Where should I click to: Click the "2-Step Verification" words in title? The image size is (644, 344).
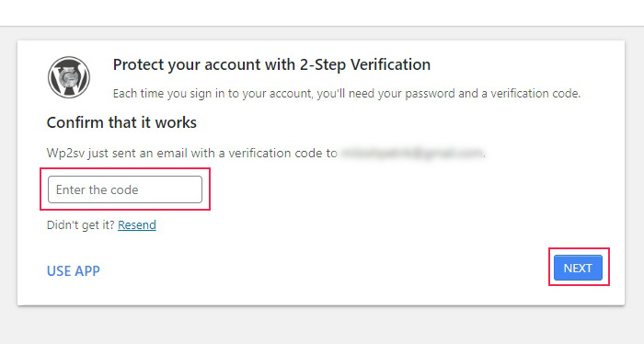(364, 65)
